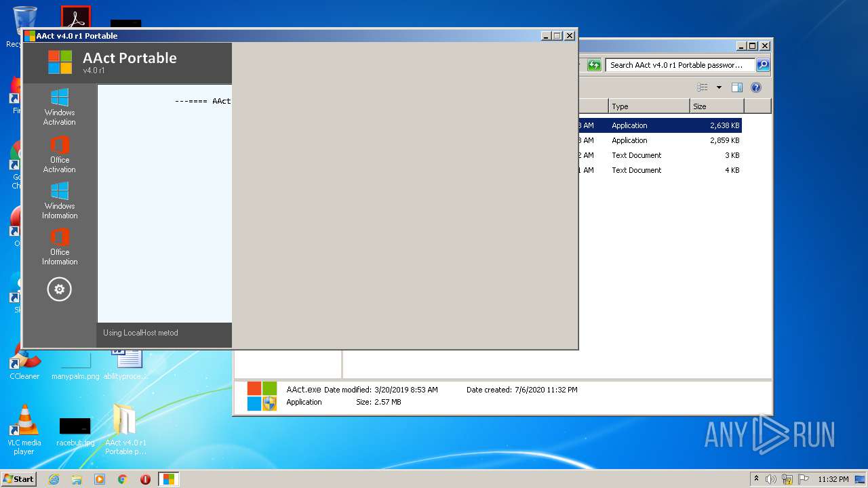
Task: Open Windows Explorer from taskbar
Action: click(x=77, y=479)
